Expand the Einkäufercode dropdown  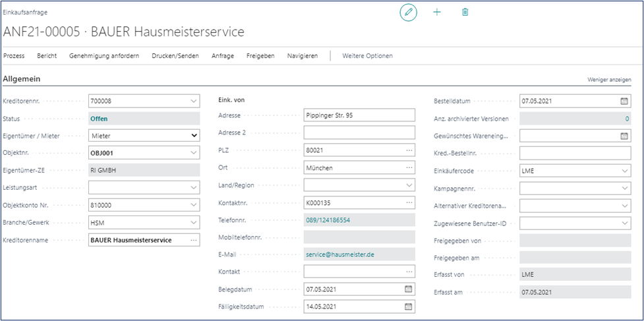point(624,171)
